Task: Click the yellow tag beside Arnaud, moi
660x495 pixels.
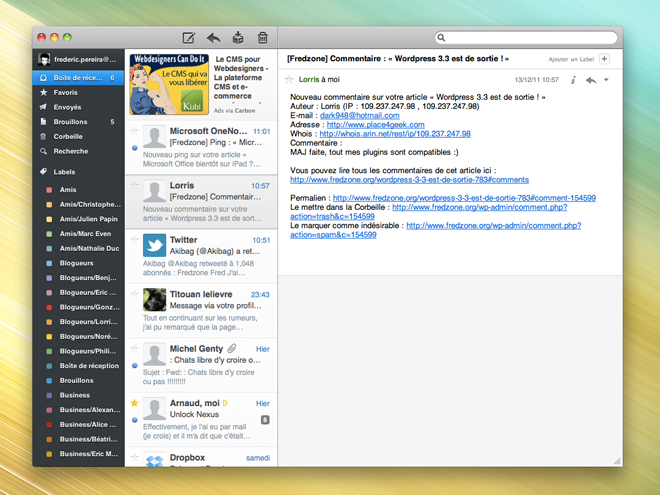Action: (x=226, y=403)
